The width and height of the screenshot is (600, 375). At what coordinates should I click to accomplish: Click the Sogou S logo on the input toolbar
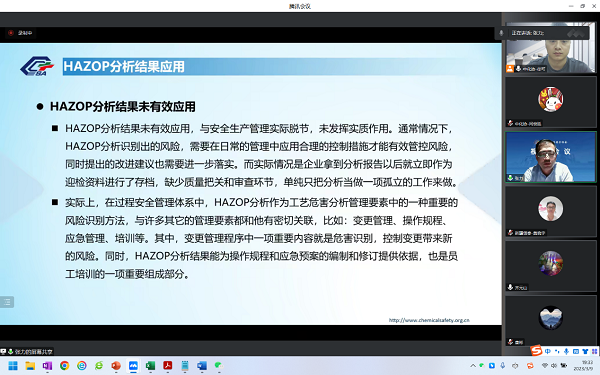[536, 351]
